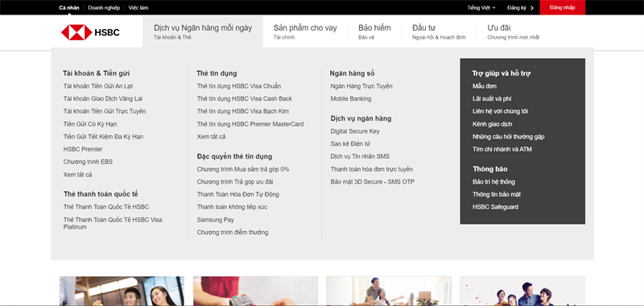Image resolution: width=644 pixels, height=306 pixels.
Task: Click Thẻ Thanh Toán Quốc Tế HSBC Visa Platinum
Action: 113,223
